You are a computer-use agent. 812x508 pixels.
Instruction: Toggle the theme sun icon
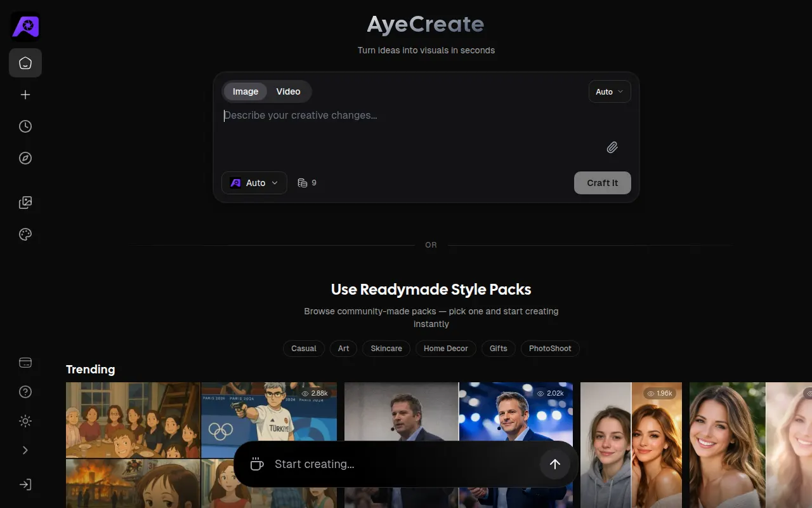(x=25, y=421)
